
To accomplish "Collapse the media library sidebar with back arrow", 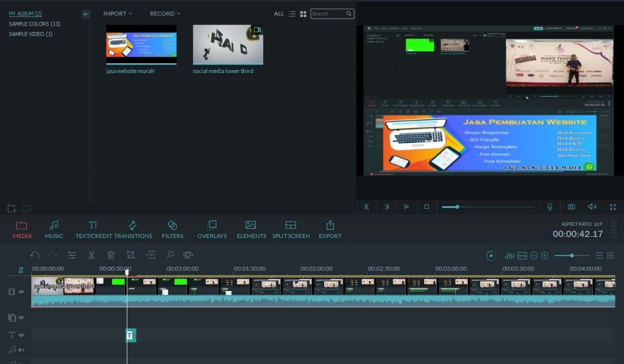I will tap(85, 15).
